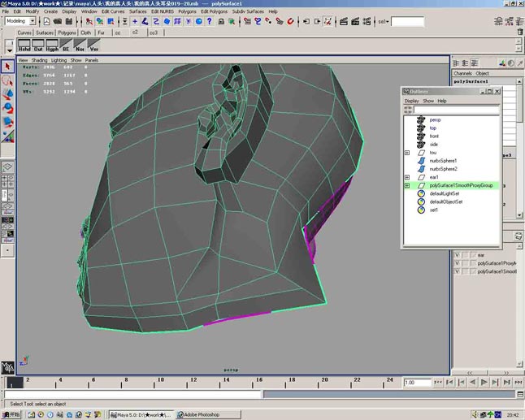Open the viewport Panels menu
Image resolution: width=525 pixels, height=420 pixels.
pyautogui.click(x=91, y=61)
